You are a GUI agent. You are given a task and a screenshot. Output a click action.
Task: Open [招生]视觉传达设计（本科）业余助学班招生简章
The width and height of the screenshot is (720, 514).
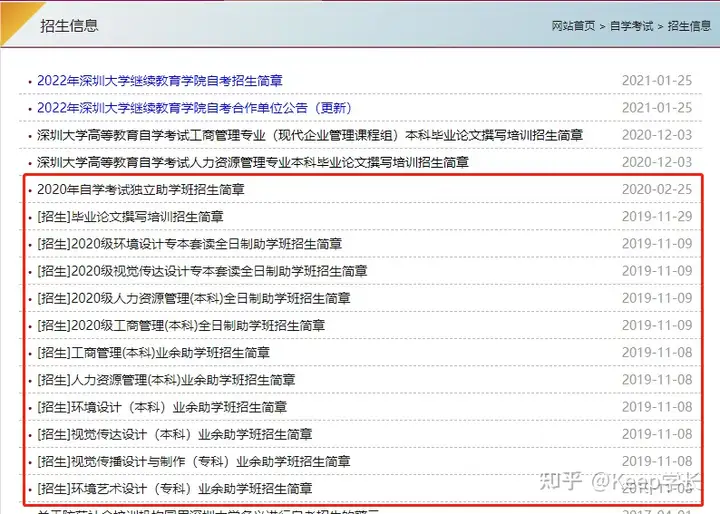pos(175,434)
